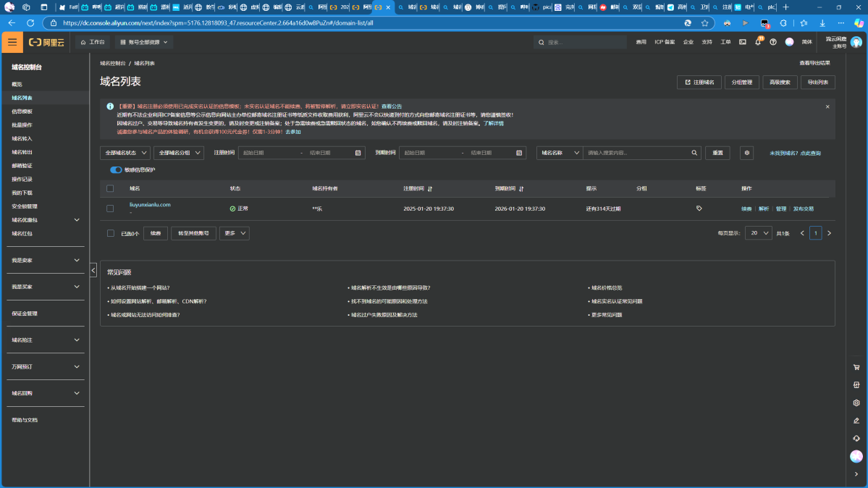Open the liuyunxianlu.com domain link
This screenshot has height=488, width=868.
click(x=150, y=205)
